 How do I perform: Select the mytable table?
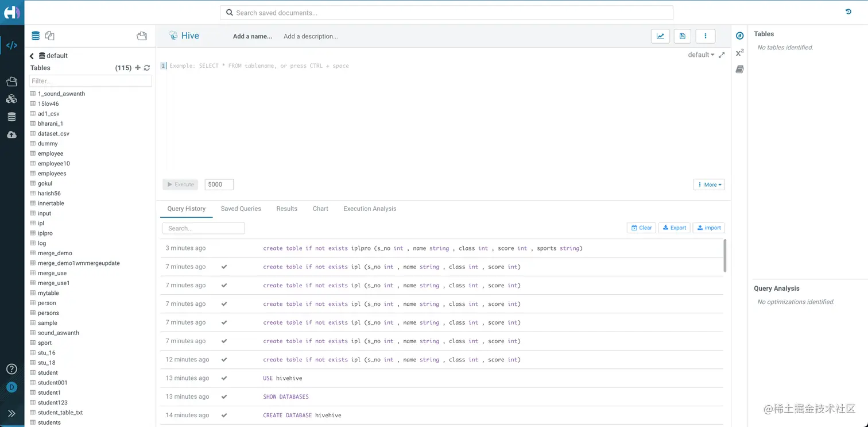point(48,293)
